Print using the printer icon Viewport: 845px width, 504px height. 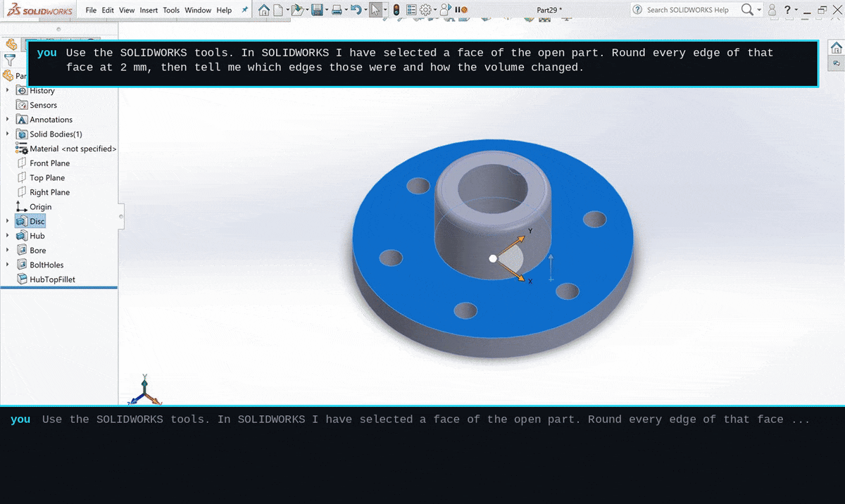coord(337,10)
